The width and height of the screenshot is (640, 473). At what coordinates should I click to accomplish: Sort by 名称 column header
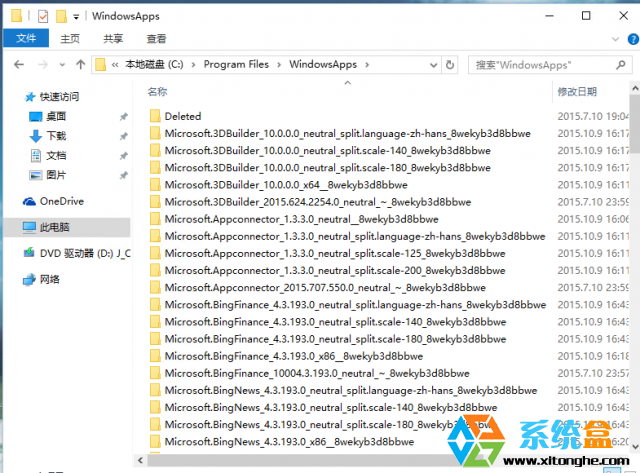[x=158, y=92]
